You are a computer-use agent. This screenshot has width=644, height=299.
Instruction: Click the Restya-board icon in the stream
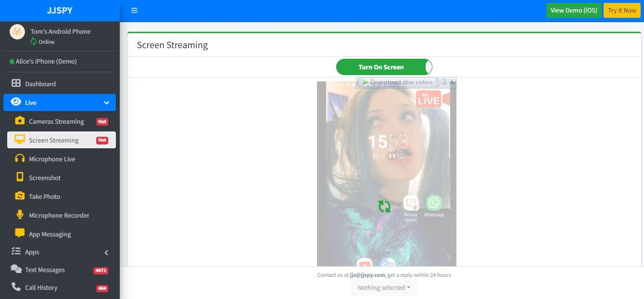(411, 203)
